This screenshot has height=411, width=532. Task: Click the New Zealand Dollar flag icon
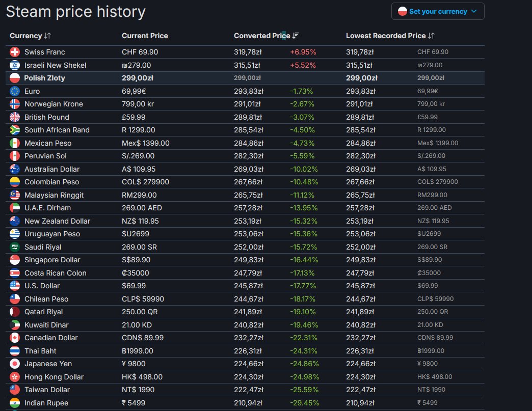[x=15, y=221]
